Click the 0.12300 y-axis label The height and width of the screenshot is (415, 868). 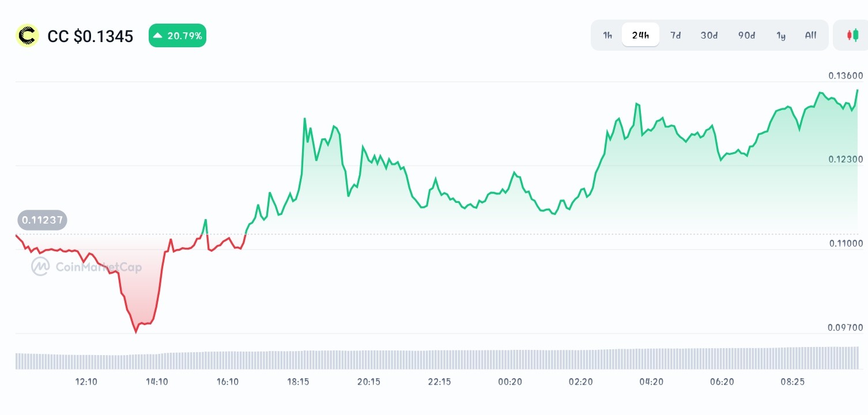pyautogui.click(x=846, y=159)
